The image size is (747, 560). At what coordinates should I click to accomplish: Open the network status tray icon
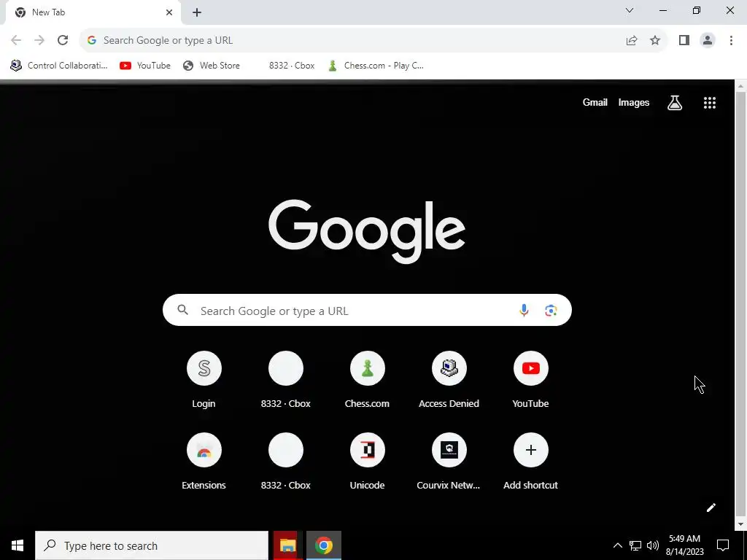tap(635, 545)
